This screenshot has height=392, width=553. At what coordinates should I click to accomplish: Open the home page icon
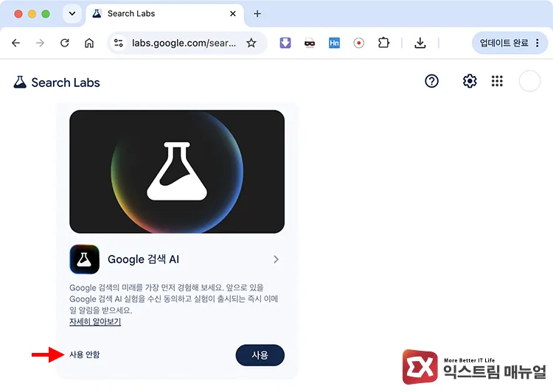click(x=89, y=43)
